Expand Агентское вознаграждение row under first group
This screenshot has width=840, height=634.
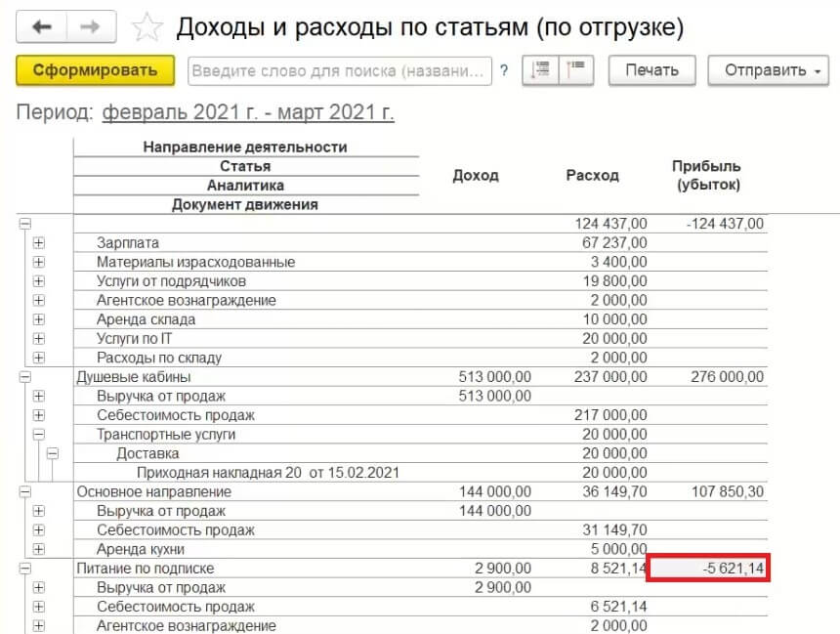pos(38,300)
